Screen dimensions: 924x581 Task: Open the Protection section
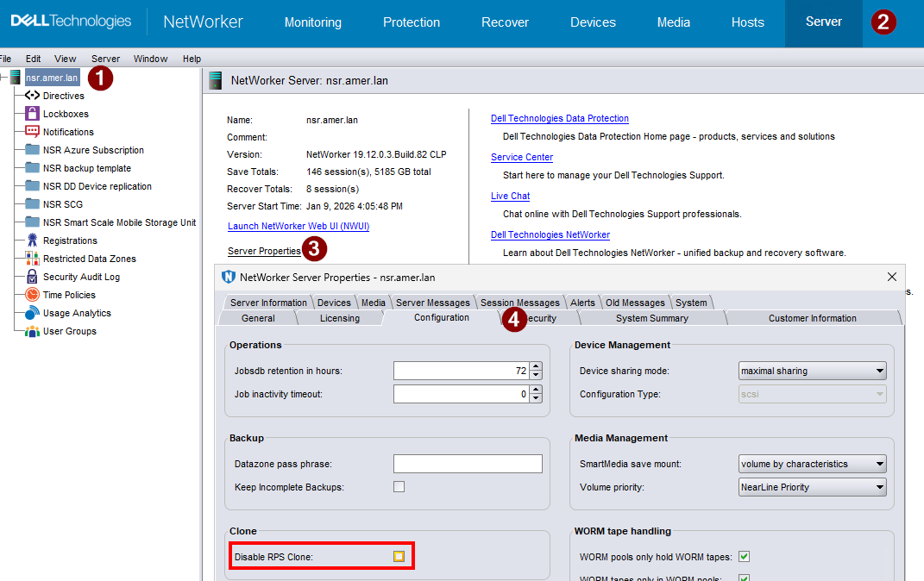(412, 22)
